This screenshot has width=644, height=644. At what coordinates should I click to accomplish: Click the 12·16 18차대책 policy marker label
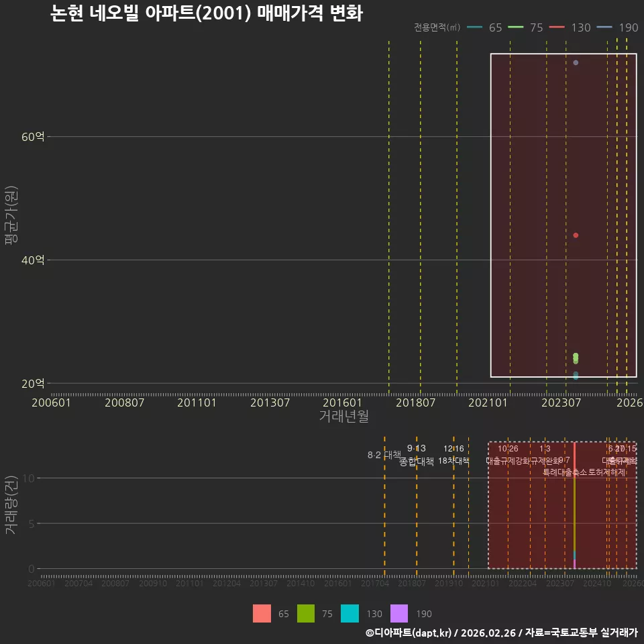click(454, 455)
